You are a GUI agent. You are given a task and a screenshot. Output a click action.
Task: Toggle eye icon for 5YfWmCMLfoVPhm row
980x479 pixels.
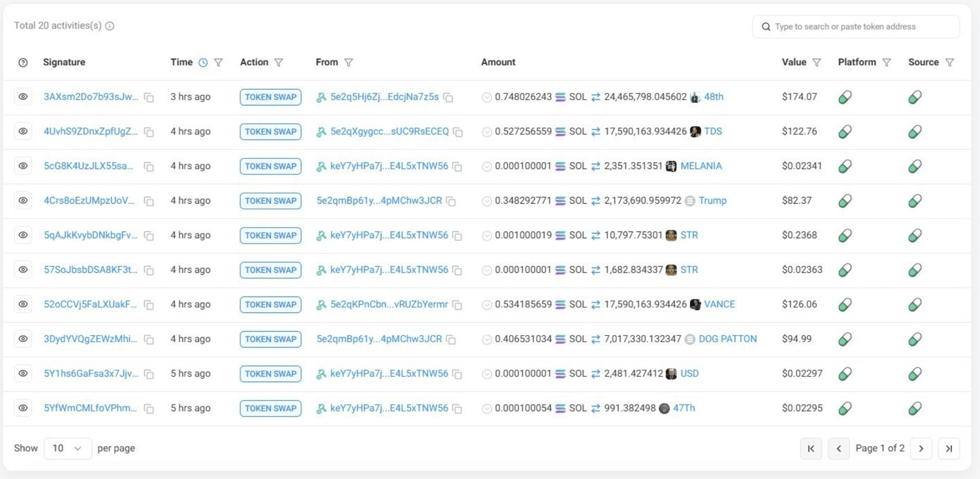point(23,408)
